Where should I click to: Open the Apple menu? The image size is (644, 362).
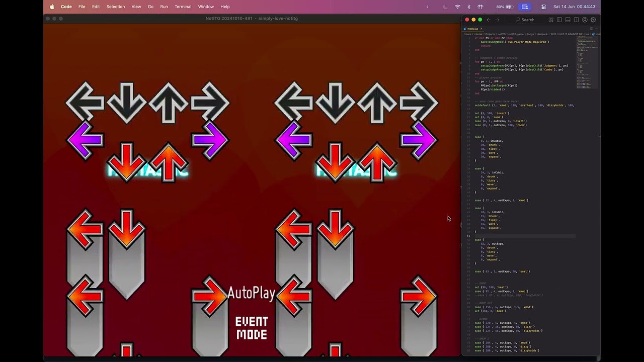52,7
